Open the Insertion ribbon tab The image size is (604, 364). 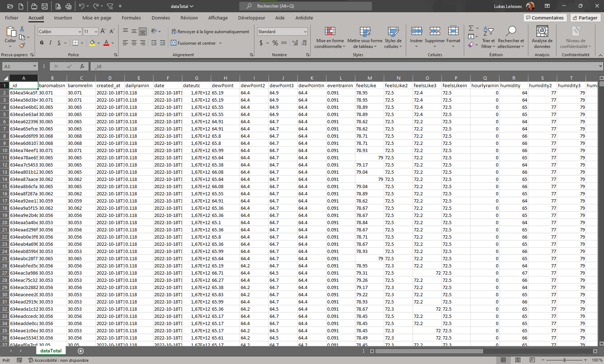pos(63,18)
